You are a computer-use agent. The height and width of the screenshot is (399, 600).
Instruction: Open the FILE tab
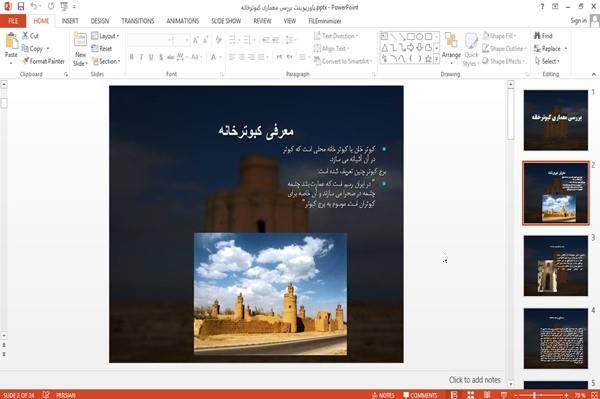(x=13, y=21)
